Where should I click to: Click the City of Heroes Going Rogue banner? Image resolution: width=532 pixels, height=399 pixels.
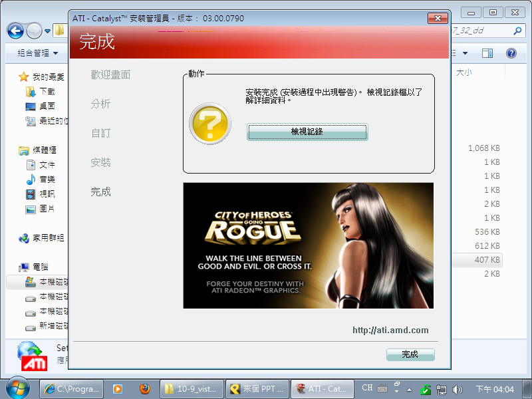(308, 245)
